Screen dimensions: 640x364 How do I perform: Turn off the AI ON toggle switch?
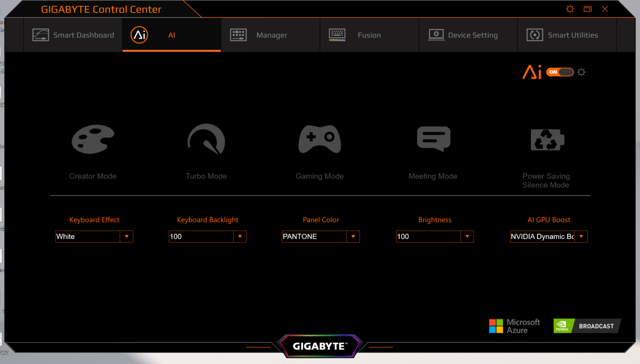click(560, 72)
